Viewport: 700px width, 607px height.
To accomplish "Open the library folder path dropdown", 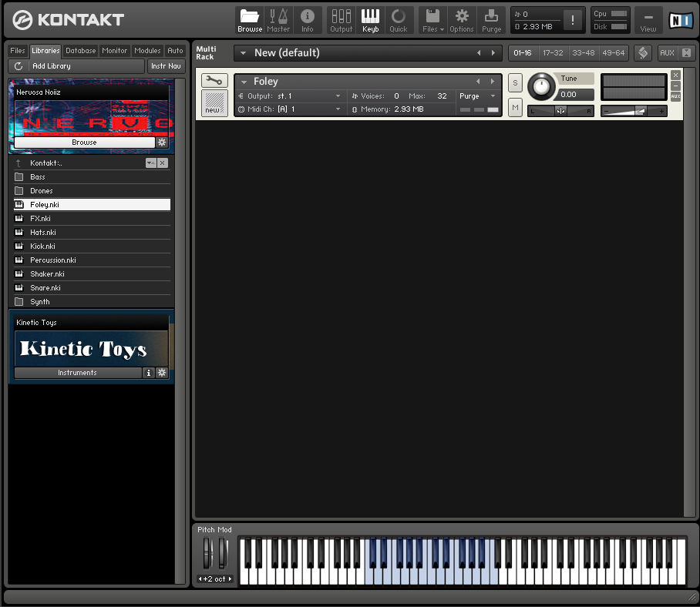I will pos(151,163).
